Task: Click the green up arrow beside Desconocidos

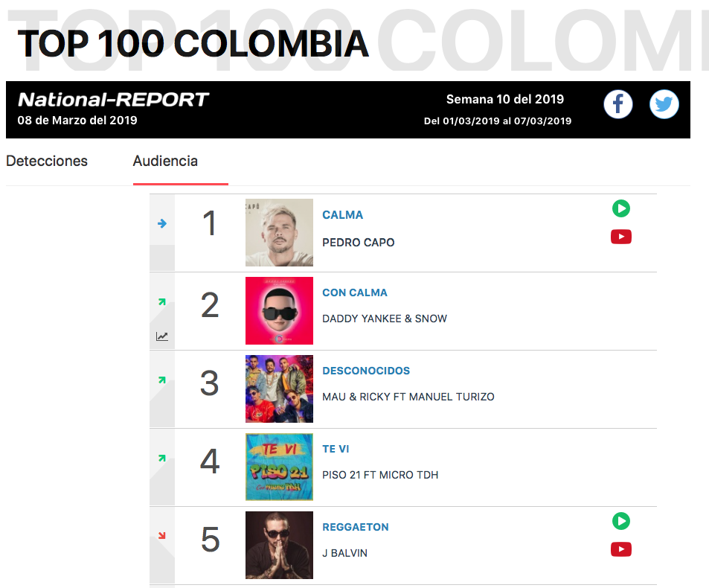Action: [162, 380]
